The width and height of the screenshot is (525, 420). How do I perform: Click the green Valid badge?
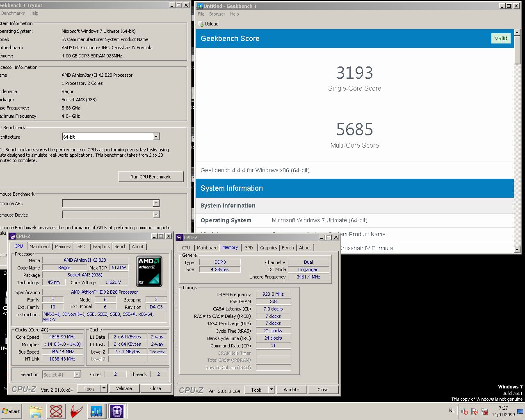[x=501, y=38]
